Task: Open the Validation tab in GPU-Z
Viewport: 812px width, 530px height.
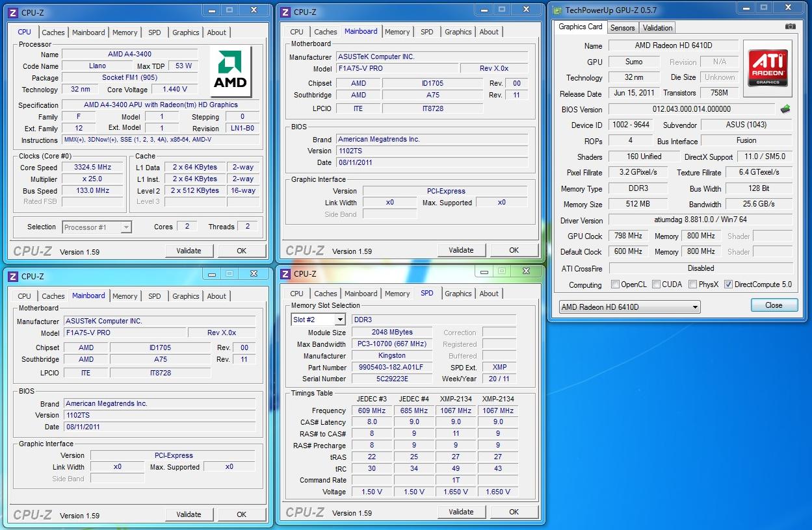Action: (x=657, y=28)
